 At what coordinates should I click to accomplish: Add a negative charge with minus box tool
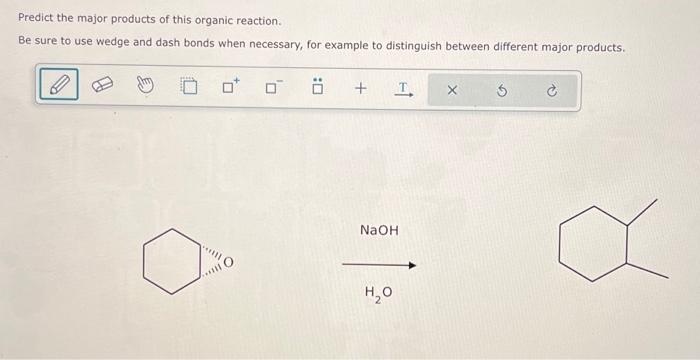pyautogui.click(x=273, y=87)
